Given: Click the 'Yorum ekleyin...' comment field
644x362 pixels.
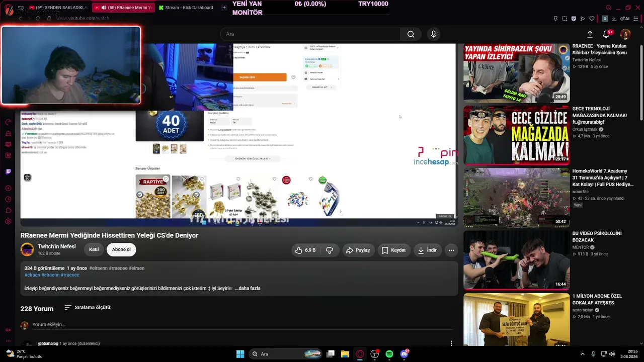Looking at the screenshot, I should pos(242,325).
